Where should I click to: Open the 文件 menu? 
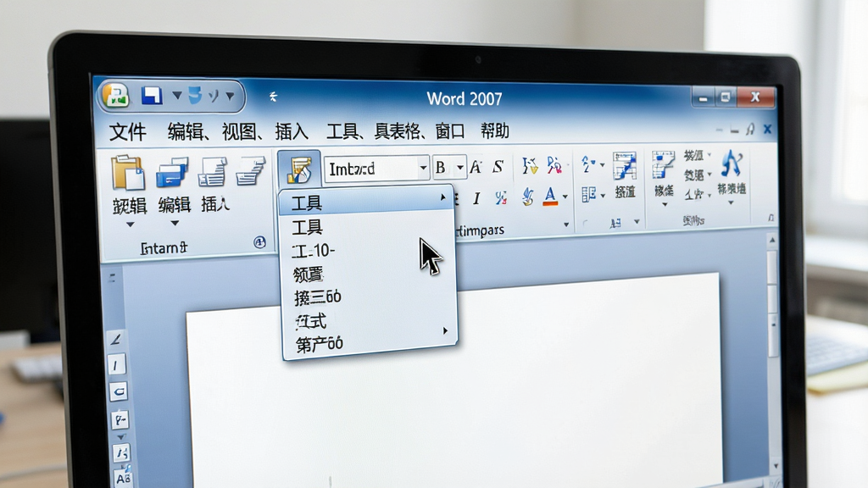pyautogui.click(x=128, y=132)
